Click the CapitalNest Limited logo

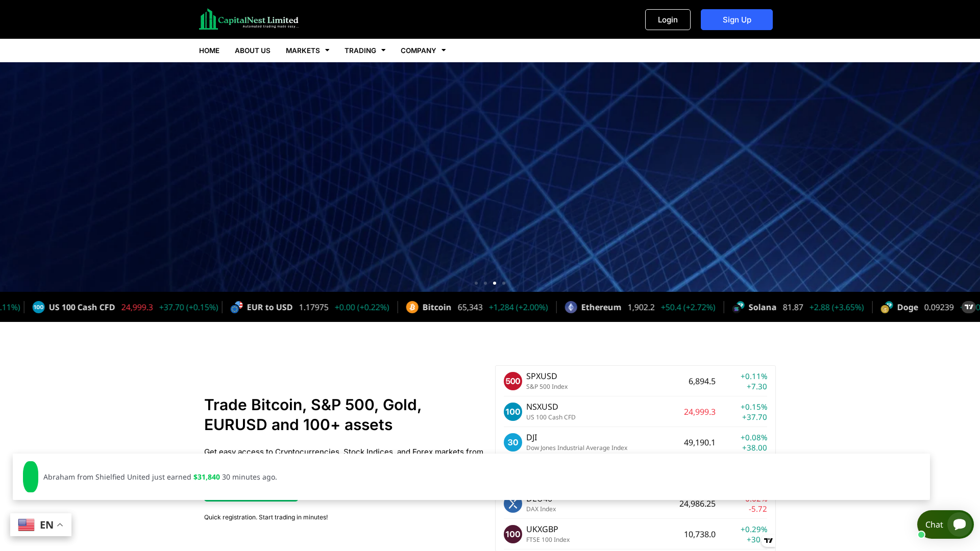coord(249,19)
